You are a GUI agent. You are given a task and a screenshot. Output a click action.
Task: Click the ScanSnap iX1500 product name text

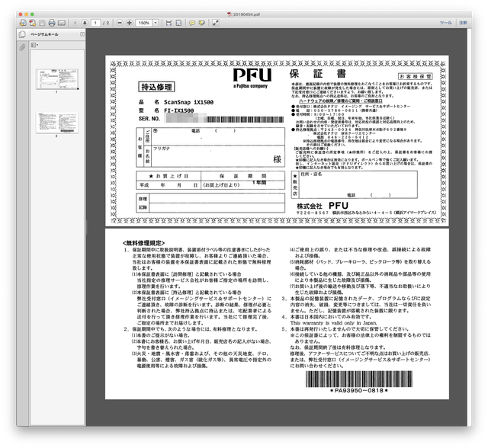188,102
